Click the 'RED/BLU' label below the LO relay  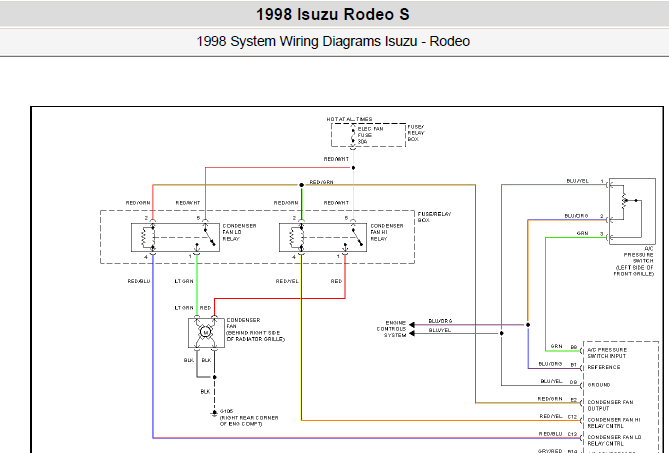[139, 281]
